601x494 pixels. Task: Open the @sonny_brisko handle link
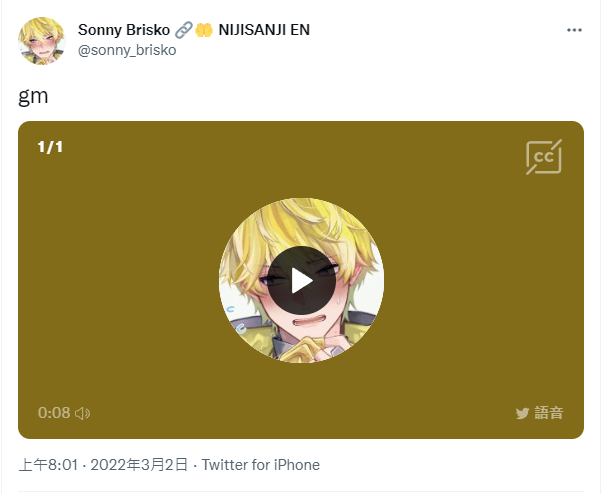pos(127,50)
